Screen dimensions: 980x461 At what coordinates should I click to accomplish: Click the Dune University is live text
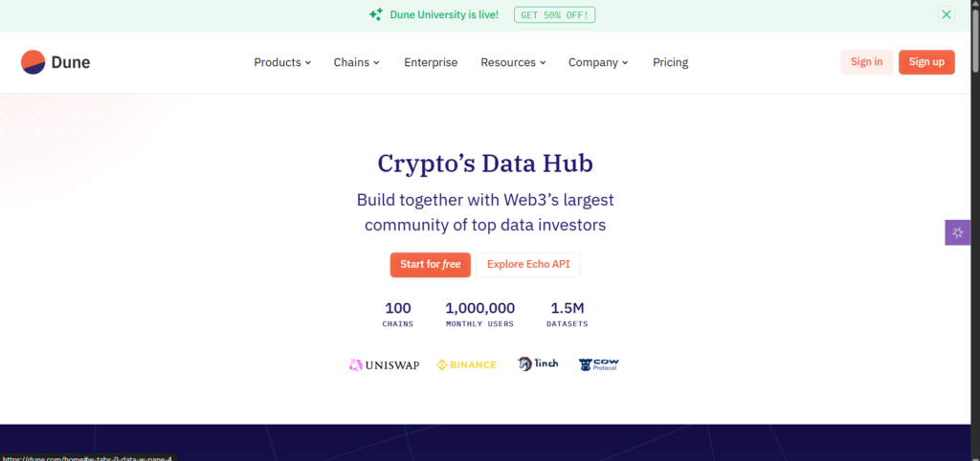(x=444, y=14)
